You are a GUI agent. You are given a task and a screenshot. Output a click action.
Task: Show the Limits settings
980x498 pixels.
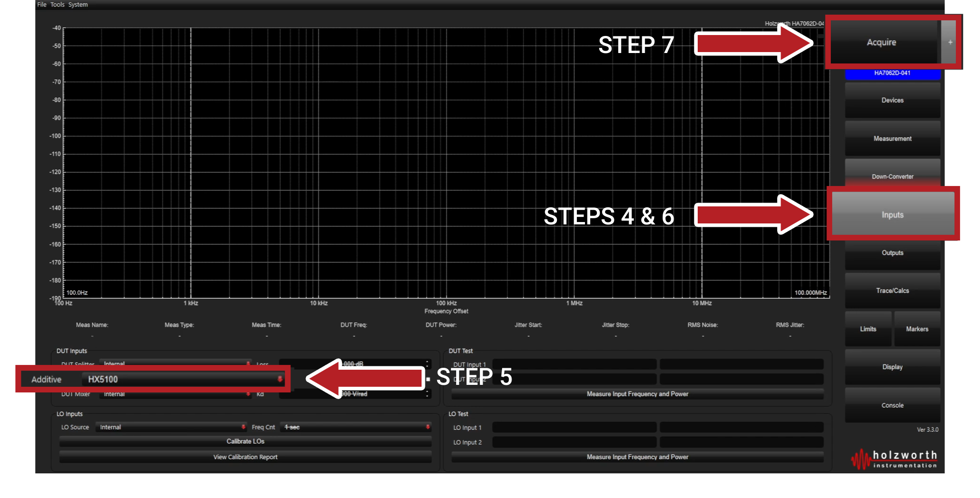pyautogui.click(x=868, y=329)
